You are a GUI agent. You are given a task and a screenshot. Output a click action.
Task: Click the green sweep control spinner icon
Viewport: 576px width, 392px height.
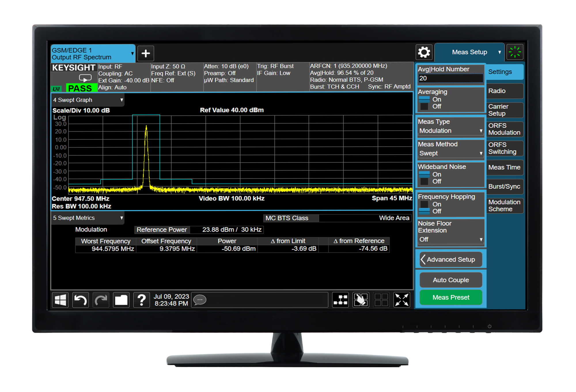pyautogui.click(x=515, y=52)
